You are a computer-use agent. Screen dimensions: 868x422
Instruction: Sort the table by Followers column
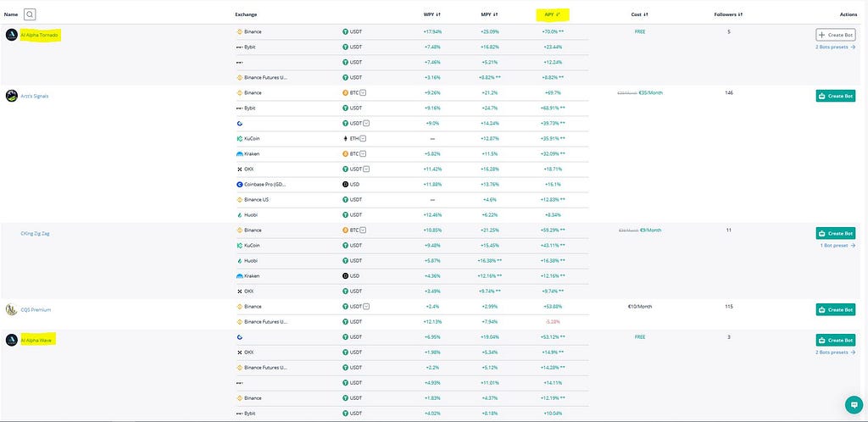(728, 14)
